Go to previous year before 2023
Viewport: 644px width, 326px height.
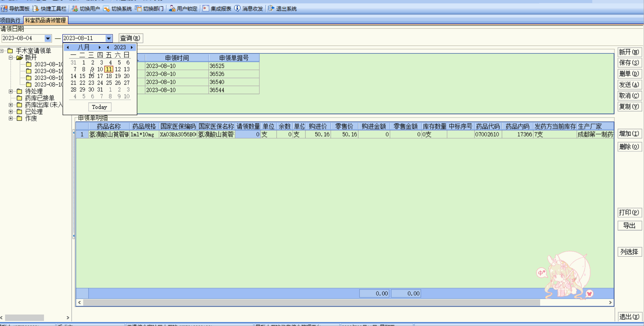point(108,47)
